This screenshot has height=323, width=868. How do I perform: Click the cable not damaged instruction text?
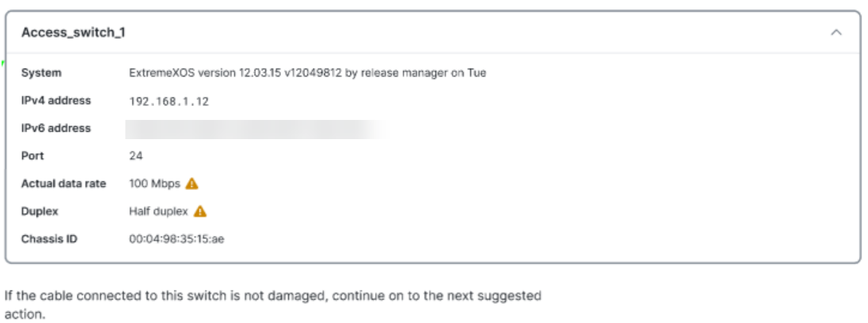coord(272,305)
